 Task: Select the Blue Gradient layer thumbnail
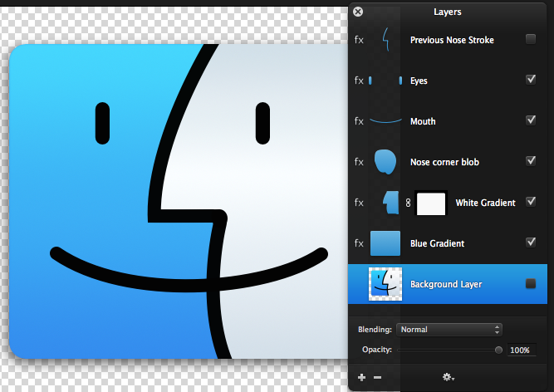click(x=385, y=243)
